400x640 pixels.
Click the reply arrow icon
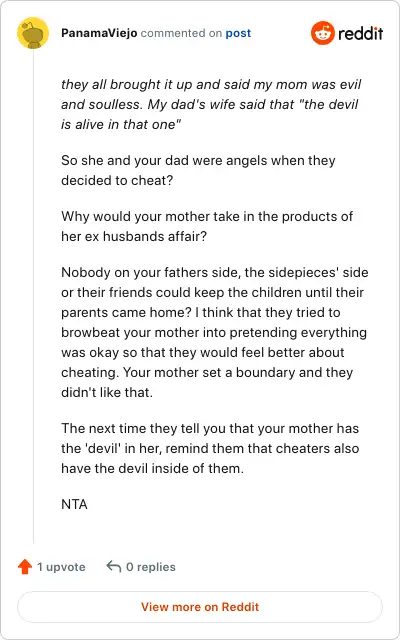pos(113,567)
